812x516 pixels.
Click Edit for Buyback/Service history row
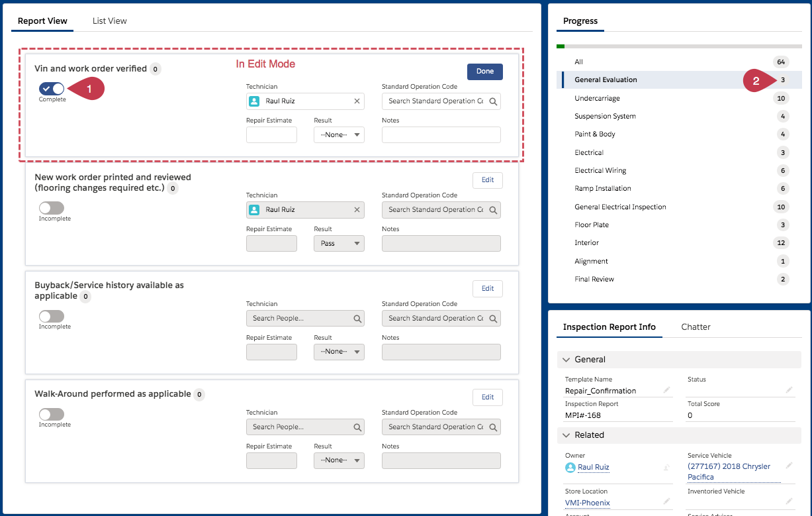point(488,289)
